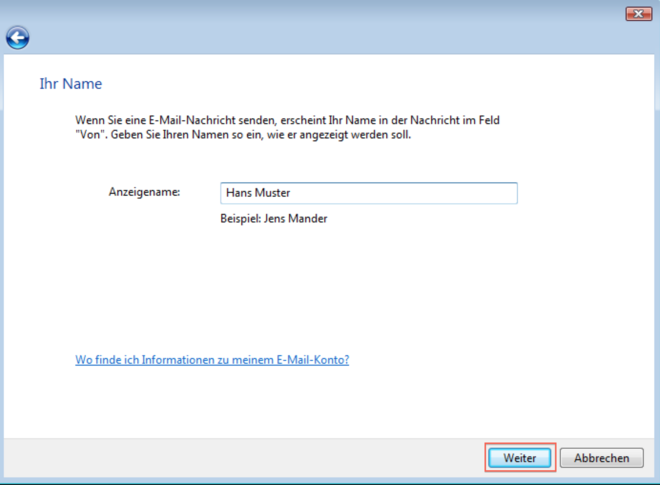Click the window title bar
Viewport: 660px width, 485px height.
click(x=300, y=13)
